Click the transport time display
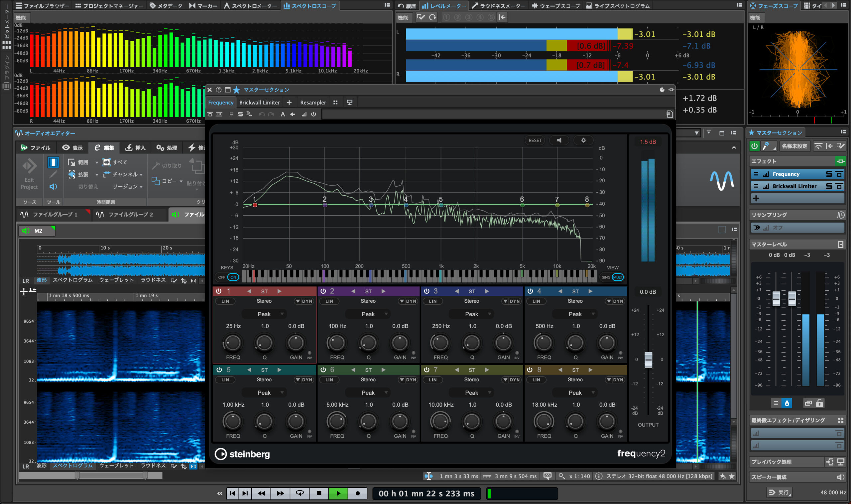Viewport: 851px width, 504px height. coord(426,493)
